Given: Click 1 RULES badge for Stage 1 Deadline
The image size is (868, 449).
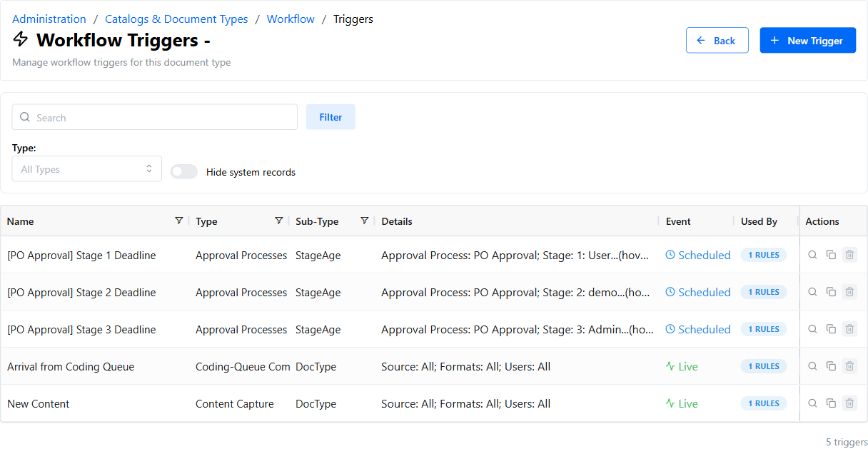Looking at the screenshot, I should pos(764,255).
